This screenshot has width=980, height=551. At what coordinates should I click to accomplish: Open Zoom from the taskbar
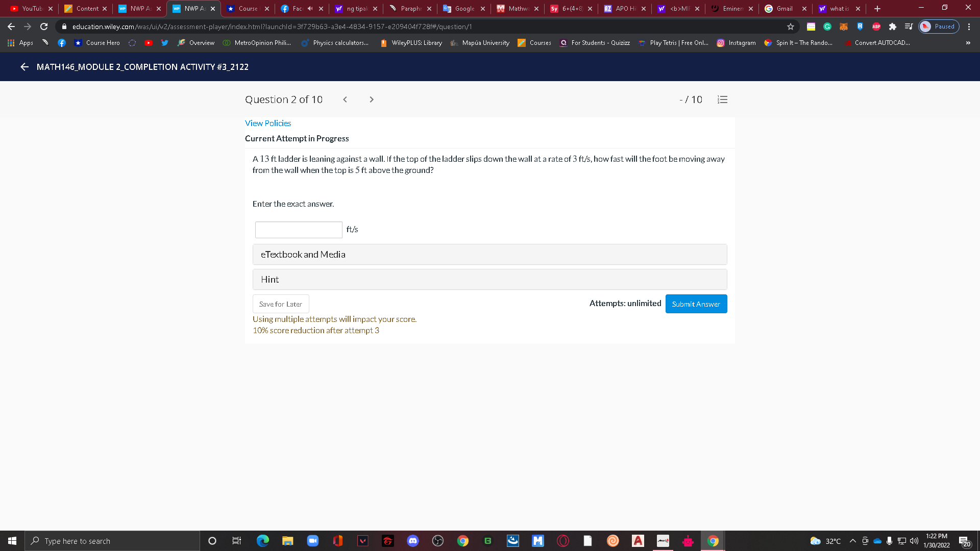(312, 541)
